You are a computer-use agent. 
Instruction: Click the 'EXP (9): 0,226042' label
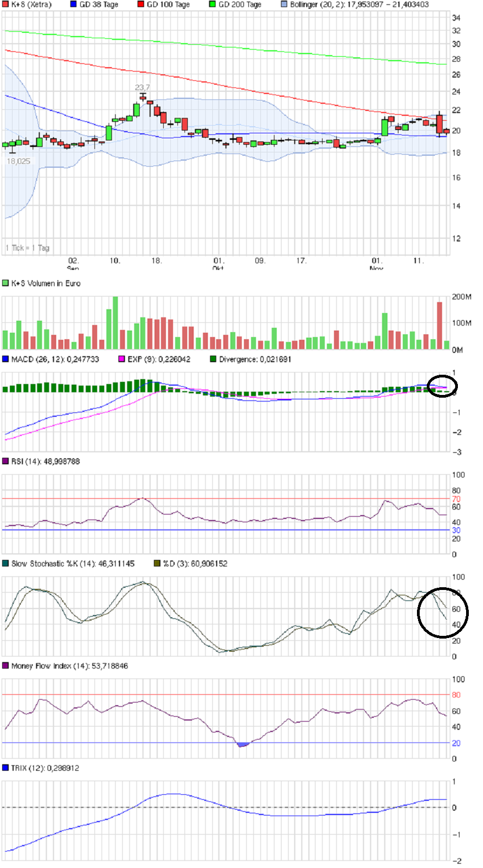159,359
